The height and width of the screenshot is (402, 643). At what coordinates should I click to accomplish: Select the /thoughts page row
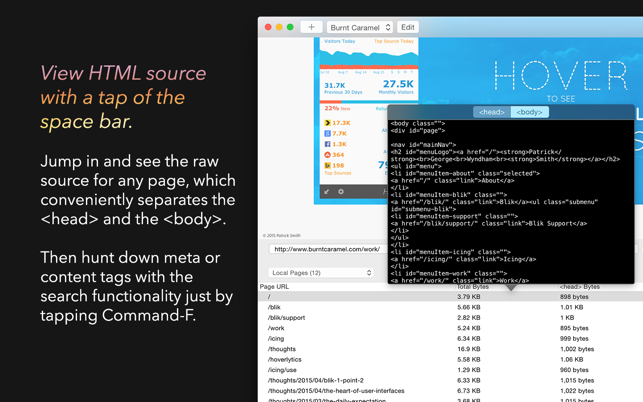click(x=451, y=349)
